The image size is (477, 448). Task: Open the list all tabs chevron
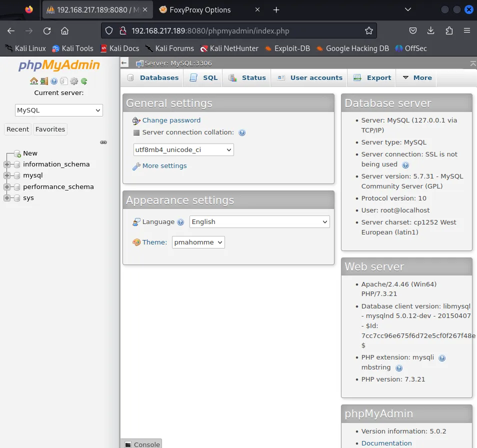[x=408, y=9]
